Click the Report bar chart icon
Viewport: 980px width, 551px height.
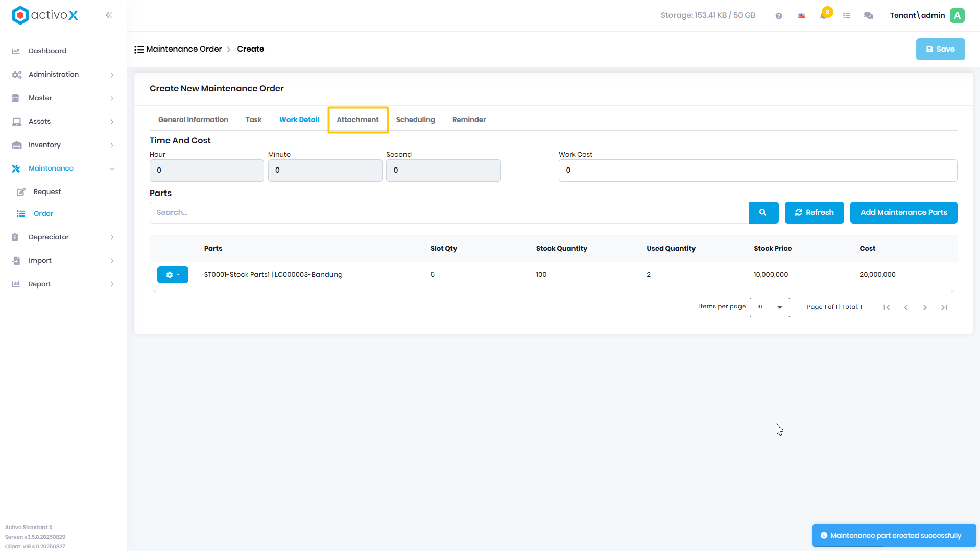tap(16, 284)
